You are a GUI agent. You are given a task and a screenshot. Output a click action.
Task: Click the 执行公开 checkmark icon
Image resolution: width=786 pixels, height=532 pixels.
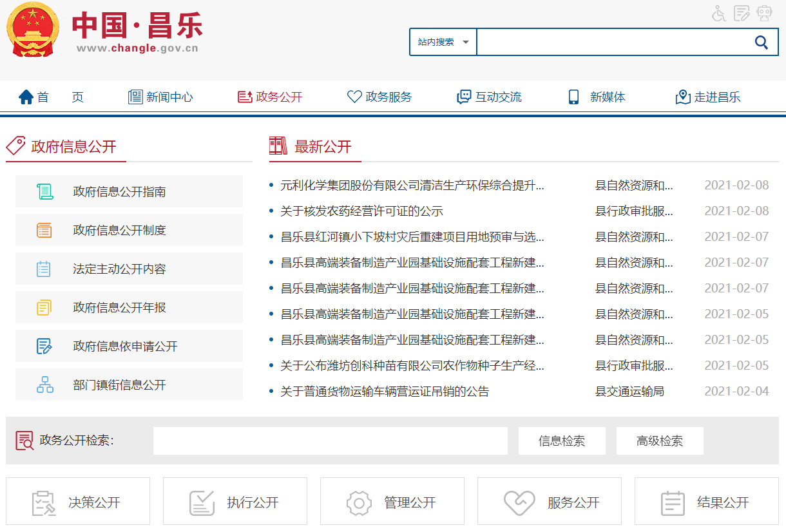click(202, 502)
